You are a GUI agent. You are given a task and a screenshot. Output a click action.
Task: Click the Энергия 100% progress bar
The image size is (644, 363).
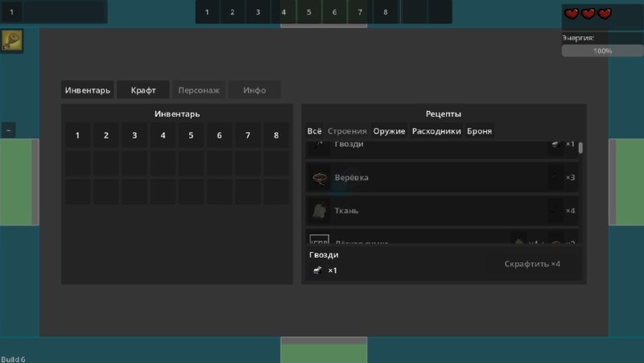coord(602,51)
